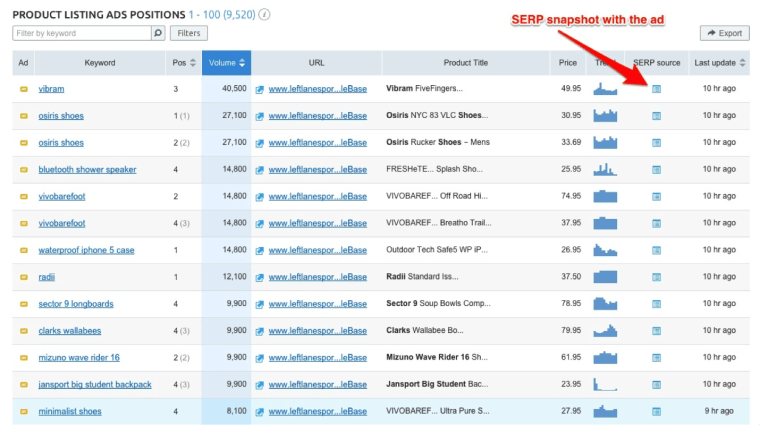
Task: Click the ad icon in bluetooth shower speaker row
Action: pos(23,170)
